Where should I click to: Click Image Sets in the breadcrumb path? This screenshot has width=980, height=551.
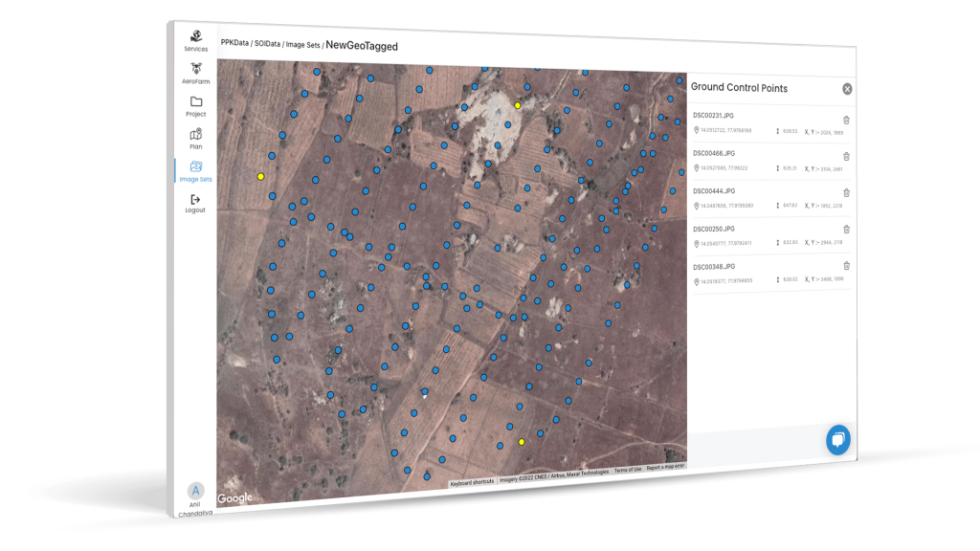(x=302, y=45)
